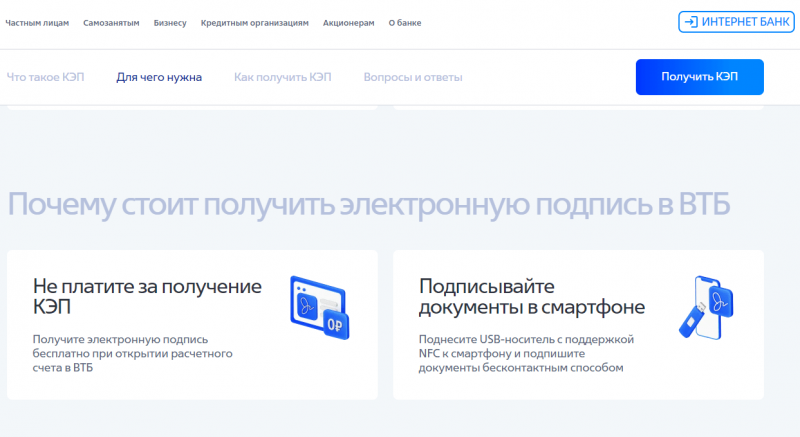The width and height of the screenshot is (800, 437).
Task: Open the Вопросы и ответы tab
Action: point(413,77)
